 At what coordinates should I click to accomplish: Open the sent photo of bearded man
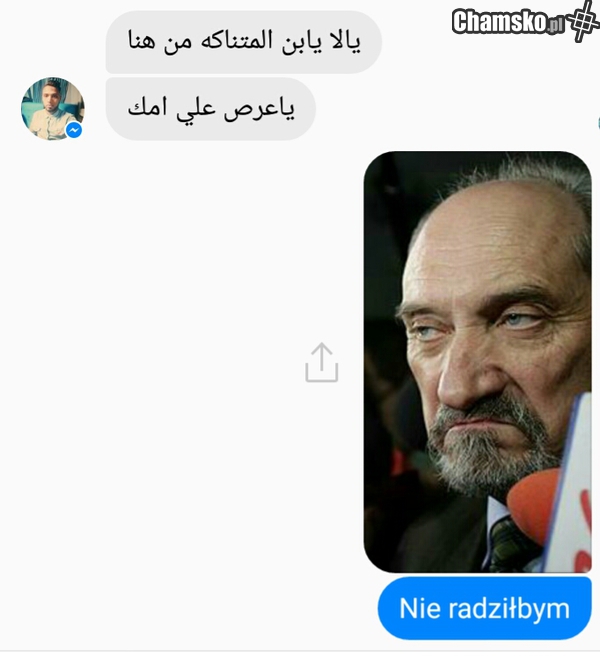point(477,362)
